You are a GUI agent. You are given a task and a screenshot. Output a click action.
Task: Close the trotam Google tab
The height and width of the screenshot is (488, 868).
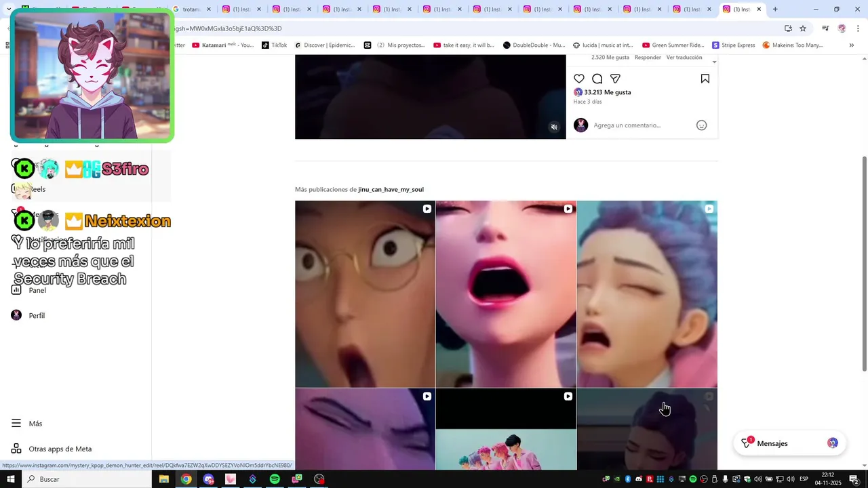[x=209, y=9]
